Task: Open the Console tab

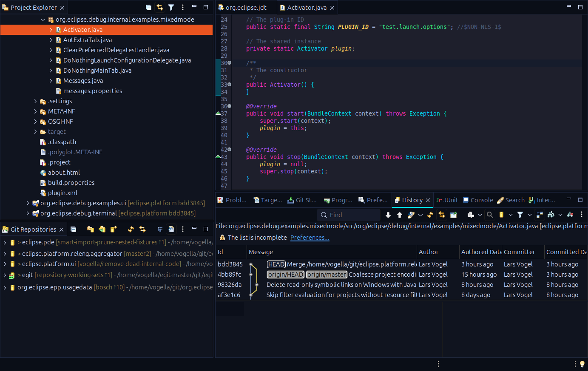Action: [478, 200]
